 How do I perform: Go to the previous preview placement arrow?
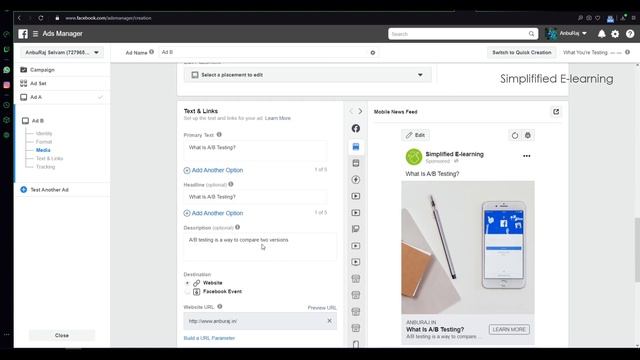351,111
